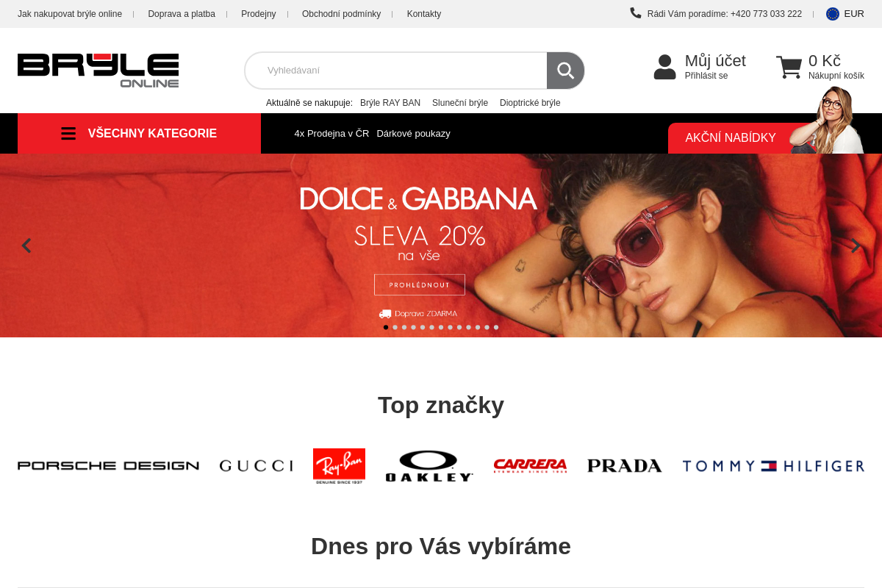Viewport: 882px width, 588px height.
Task: Open Doprava a platba menu item
Action: click(182, 14)
